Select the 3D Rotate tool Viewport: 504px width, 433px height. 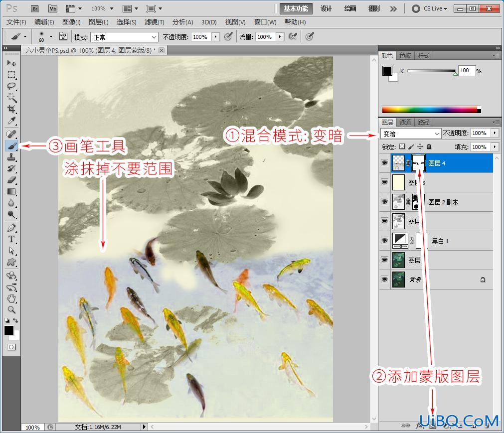pyautogui.click(x=11, y=276)
